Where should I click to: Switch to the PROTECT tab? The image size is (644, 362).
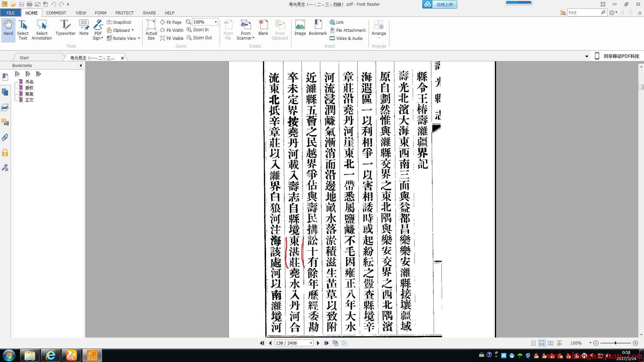[124, 13]
